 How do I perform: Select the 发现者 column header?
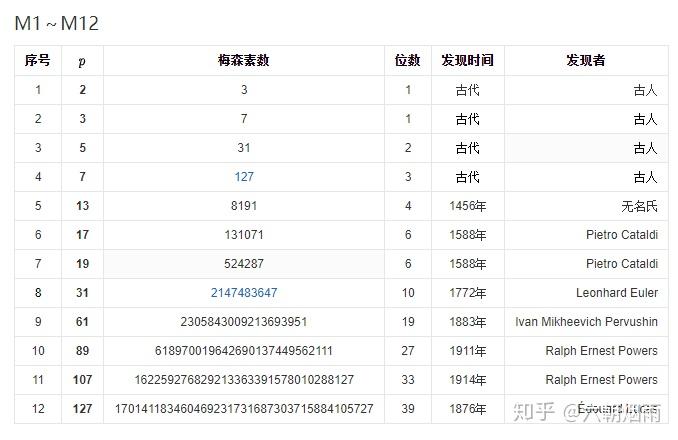[x=585, y=60]
